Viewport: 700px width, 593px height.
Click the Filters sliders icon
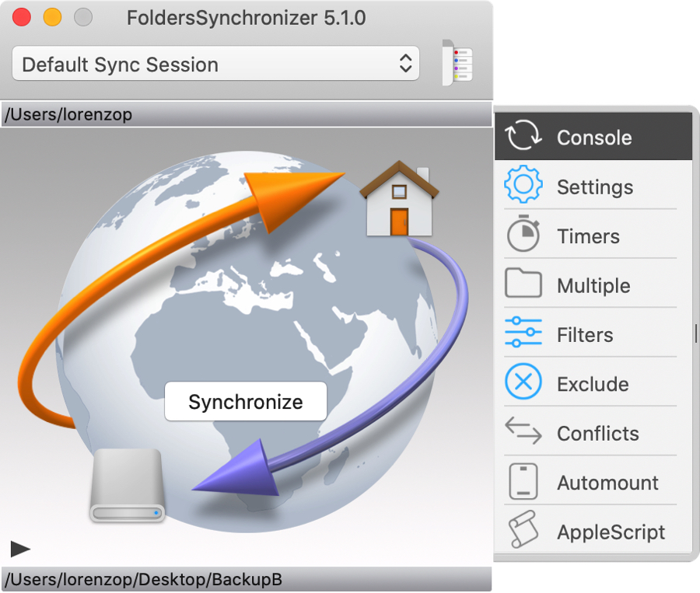pyautogui.click(x=523, y=332)
